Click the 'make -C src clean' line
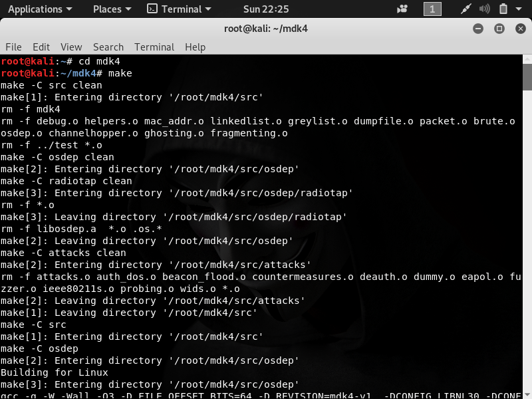This screenshot has height=399, width=532. [51, 85]
